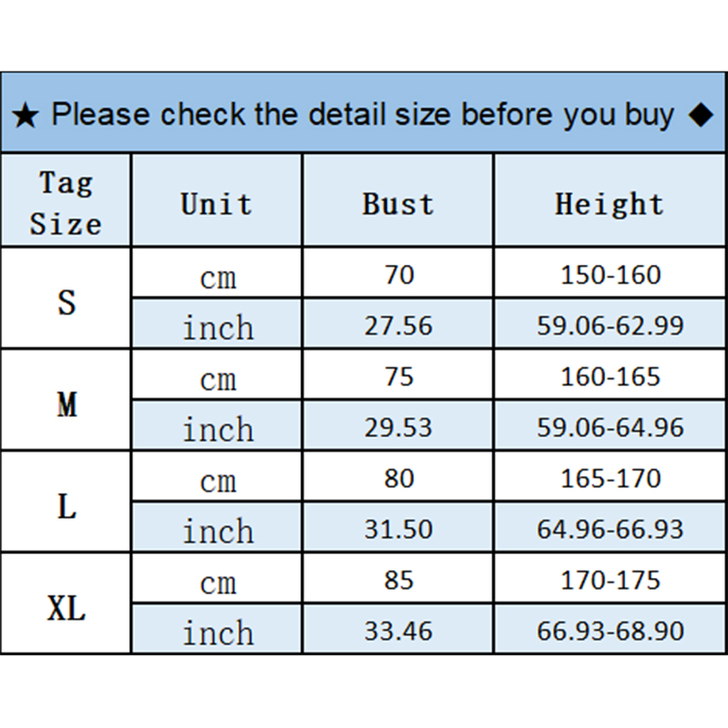Click the height cell 59.06-64.96
This screenshot has width=728, height=728.
(x=610, y=428)
